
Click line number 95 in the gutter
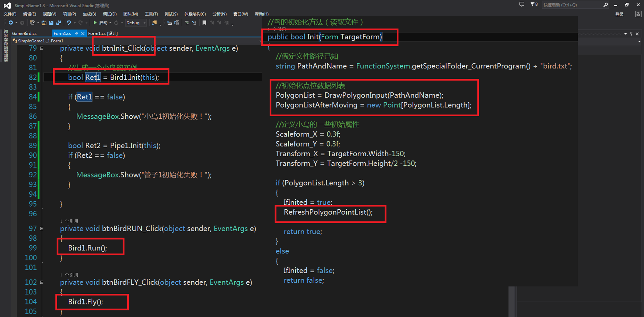(33, 204)
